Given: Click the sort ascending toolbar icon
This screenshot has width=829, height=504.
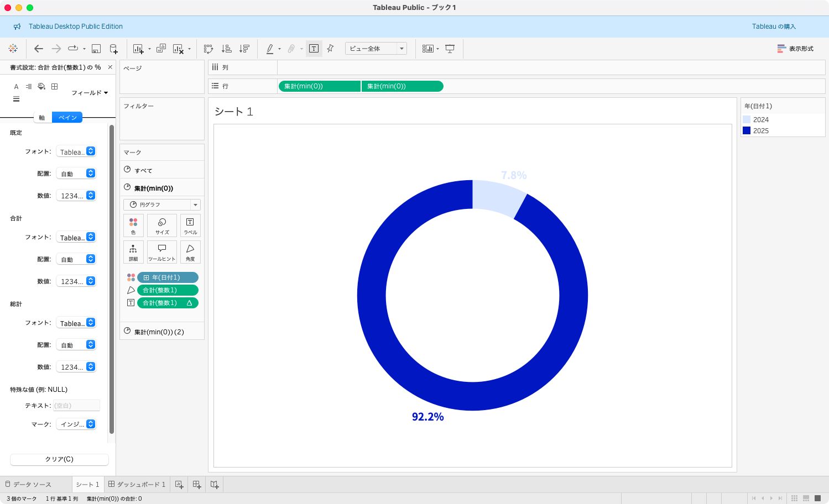Looking at the screenshot, I should click(x=226, y=49).
